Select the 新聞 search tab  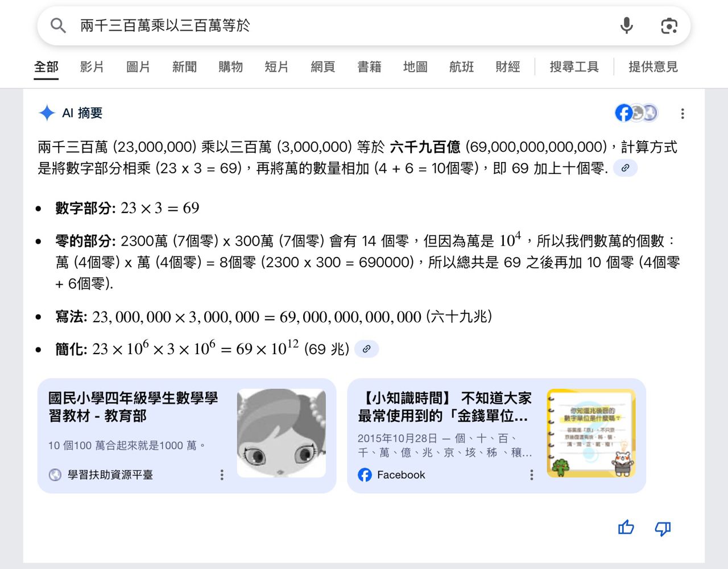(184, 67)
